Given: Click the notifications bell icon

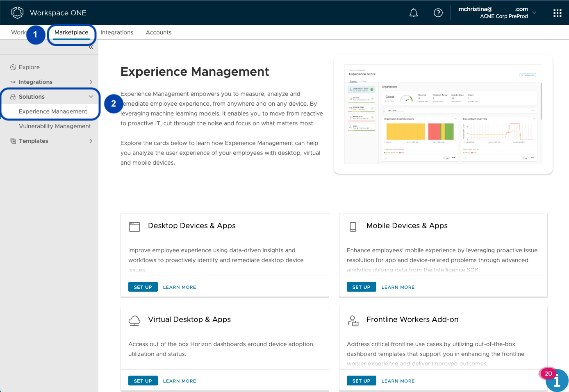Looking at the screenshot, I should (x=414, y=13).
